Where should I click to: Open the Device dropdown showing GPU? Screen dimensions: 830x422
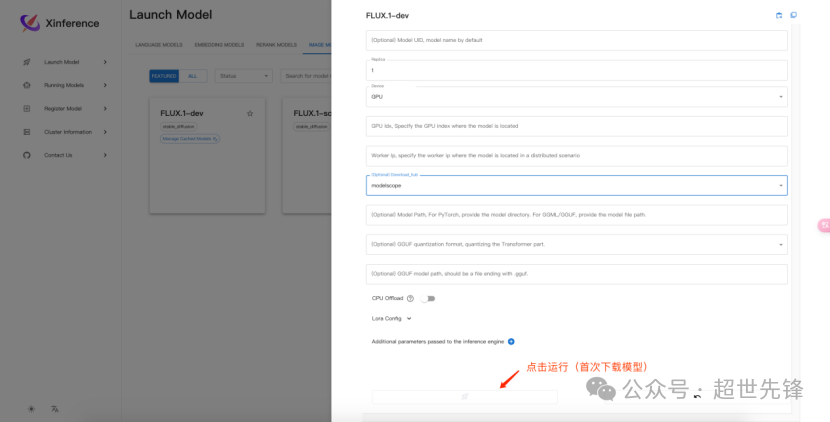point(576,97)
